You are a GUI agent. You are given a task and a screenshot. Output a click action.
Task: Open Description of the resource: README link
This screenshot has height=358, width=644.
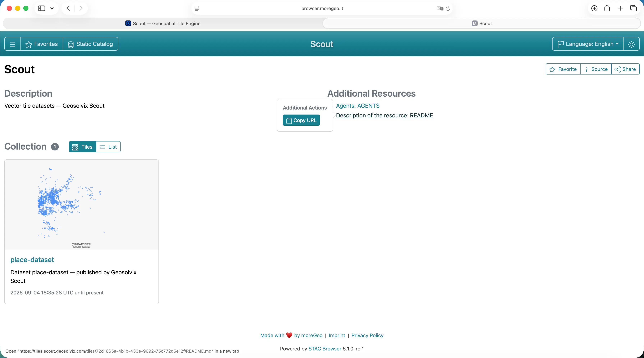coord(385,115)
